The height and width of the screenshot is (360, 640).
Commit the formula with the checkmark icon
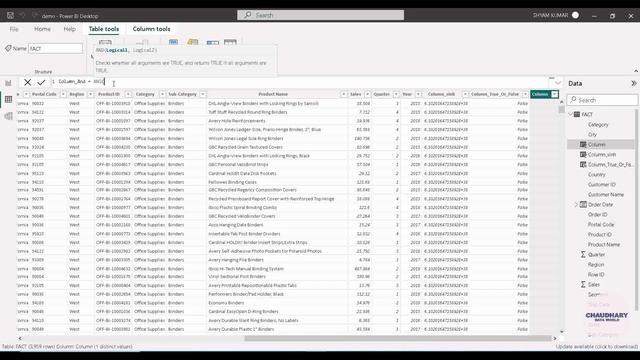coord(41,82)
